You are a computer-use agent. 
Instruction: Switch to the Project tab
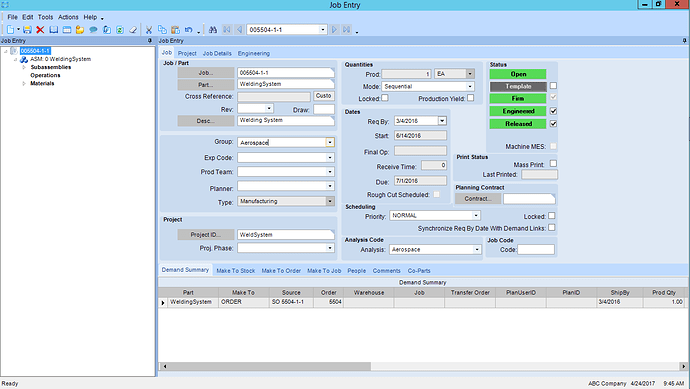coord(187,53)
